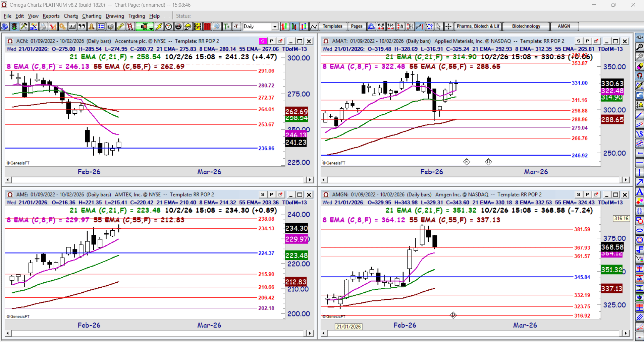This screenshot has height=342, width=644.
Task: Open the Pharma, Biotech & Lif sector selector
Action: pyautogui.click(x=478, y=26)
